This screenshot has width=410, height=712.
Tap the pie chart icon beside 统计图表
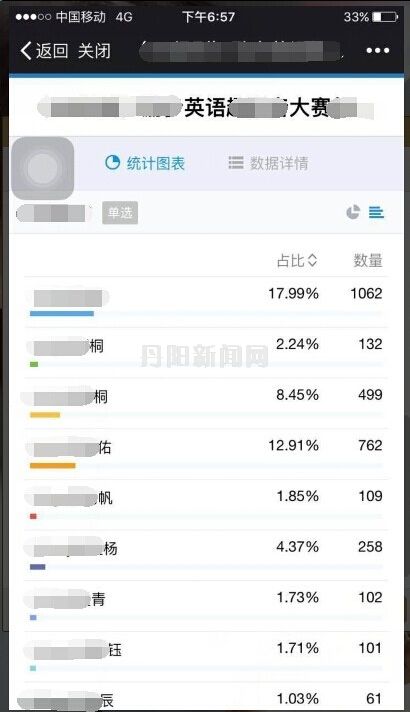point(112,162)
